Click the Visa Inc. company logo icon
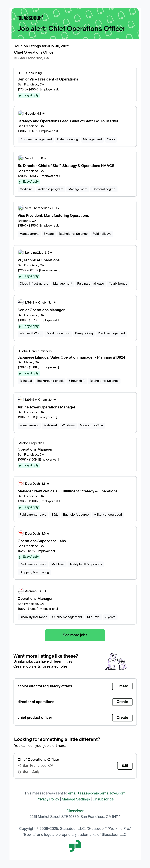Viewport: 150px width, 868px height. pyautogui.click(x=21, y=158)
